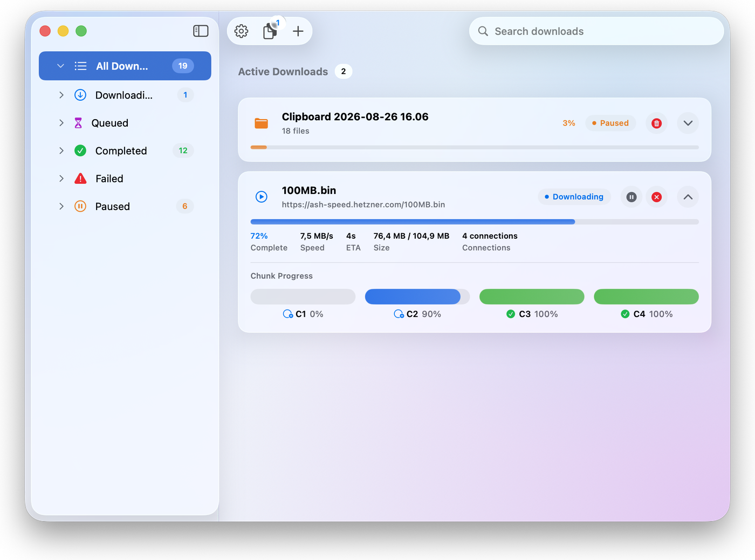Cancel the 100MB.bin download with red X
Image resolution: width=755 pixels, height=560 pixels.
tap(657, 197)
